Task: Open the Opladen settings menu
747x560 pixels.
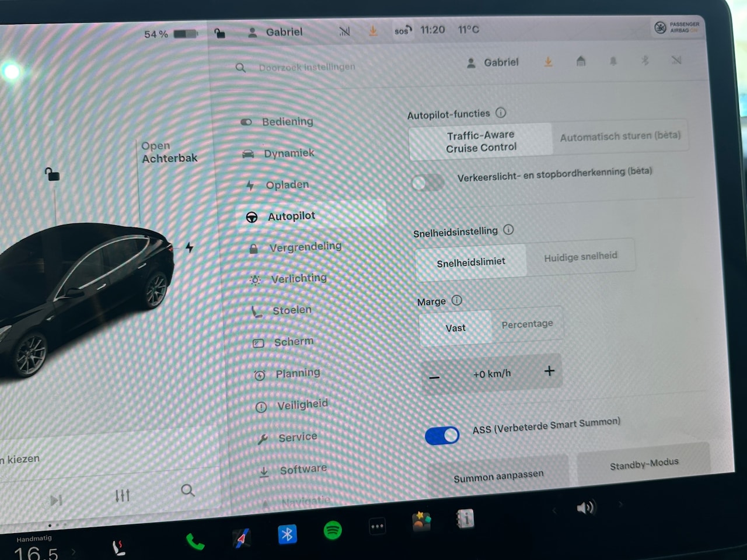Action: pyautogui.click(x=287, y=185)
